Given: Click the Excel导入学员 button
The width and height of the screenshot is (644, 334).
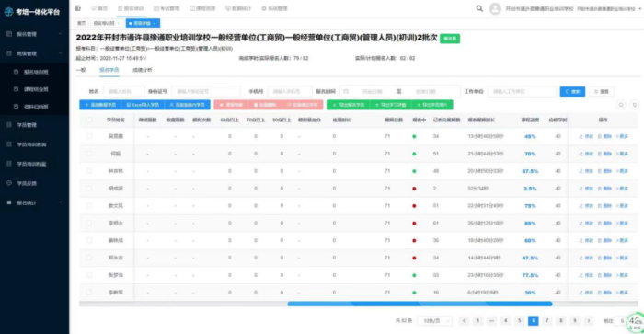Looking at the screenshot, I should pos(143,105).
